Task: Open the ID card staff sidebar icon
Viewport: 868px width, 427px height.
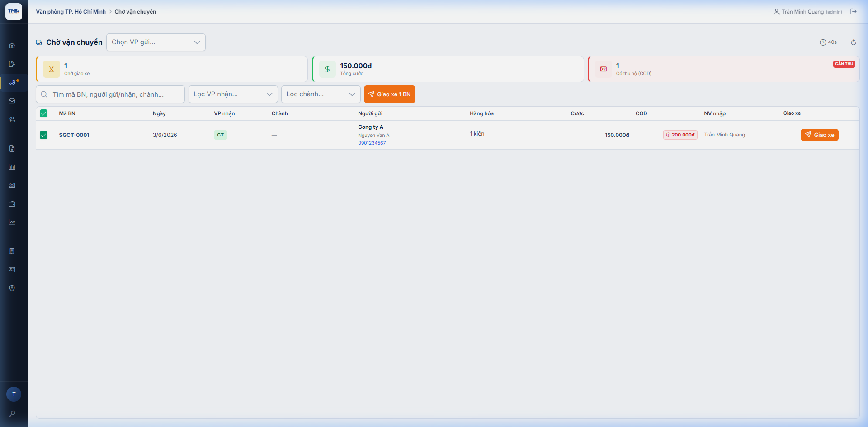Action: click(12, 270)
